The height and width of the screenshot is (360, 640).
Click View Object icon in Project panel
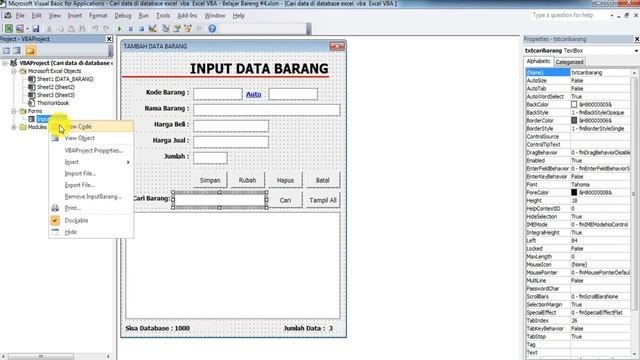click(17, 51)
